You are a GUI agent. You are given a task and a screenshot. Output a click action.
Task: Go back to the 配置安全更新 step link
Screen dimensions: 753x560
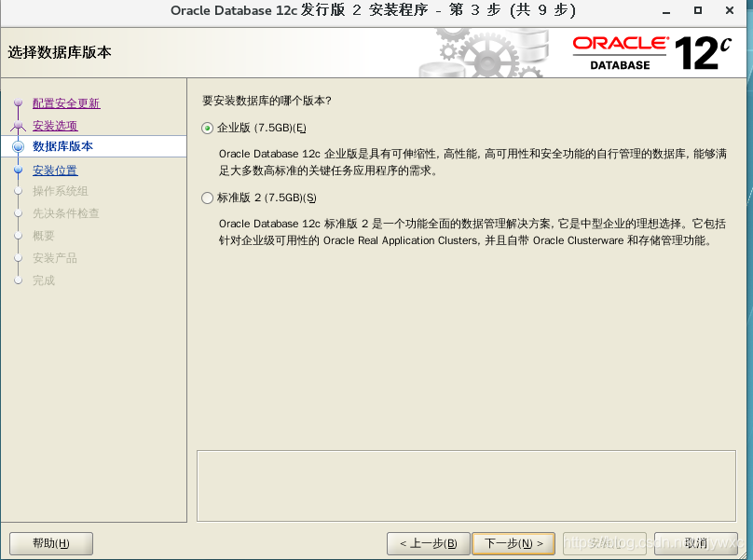point(66,103)
